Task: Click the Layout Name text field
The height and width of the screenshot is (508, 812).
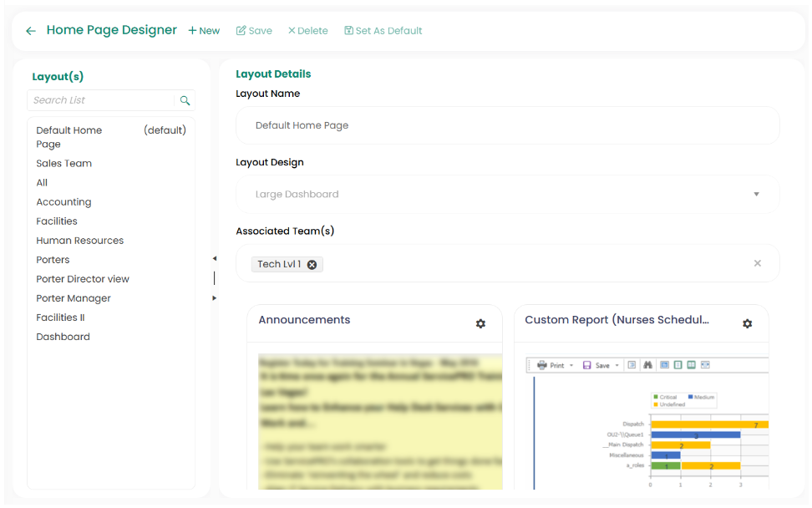Action: 508,126
